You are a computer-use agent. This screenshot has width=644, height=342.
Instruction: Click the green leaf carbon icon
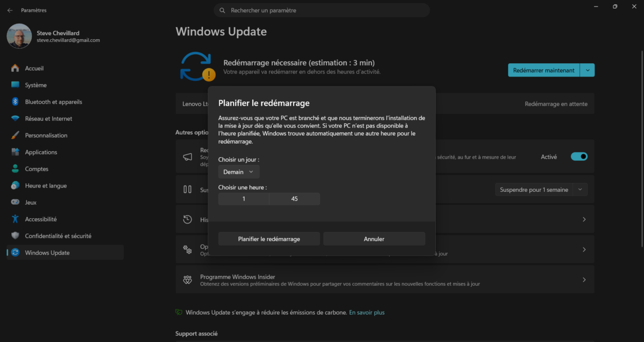point(179,312)
